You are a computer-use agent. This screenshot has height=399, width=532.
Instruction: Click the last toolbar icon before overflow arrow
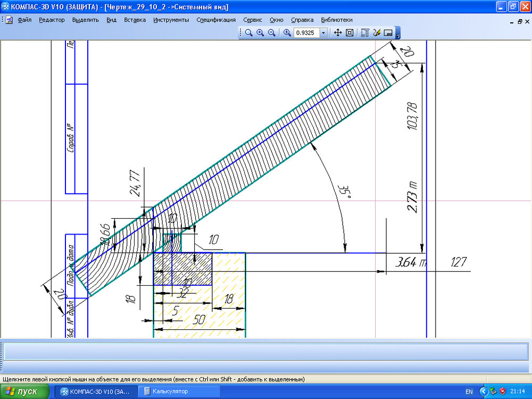click(388, 33)
